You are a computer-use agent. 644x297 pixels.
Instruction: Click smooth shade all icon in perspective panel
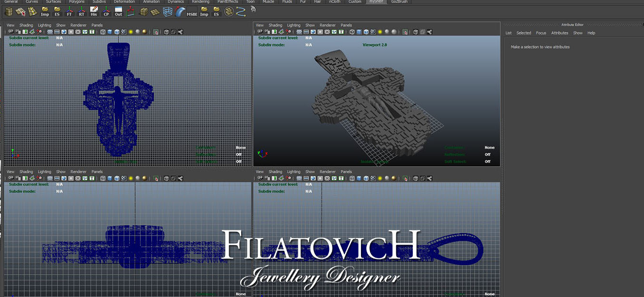tap(359, 32)
